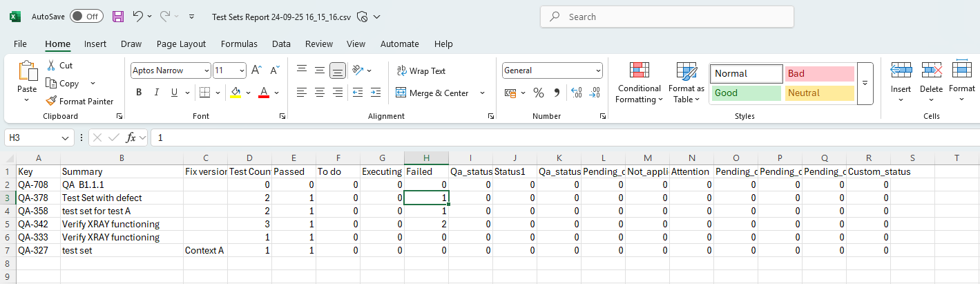Click the Center align icon
The width and height of the screenshot is (980, 284).
[319, 93]
